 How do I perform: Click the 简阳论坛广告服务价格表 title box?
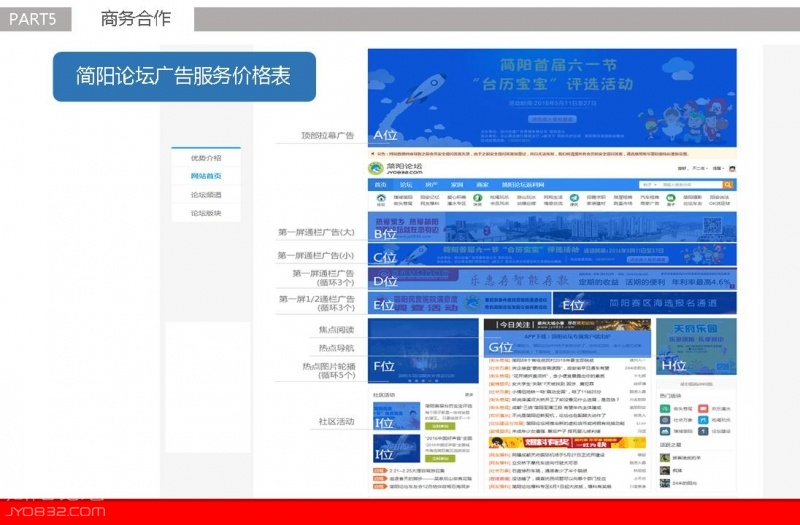pos(184,77)
